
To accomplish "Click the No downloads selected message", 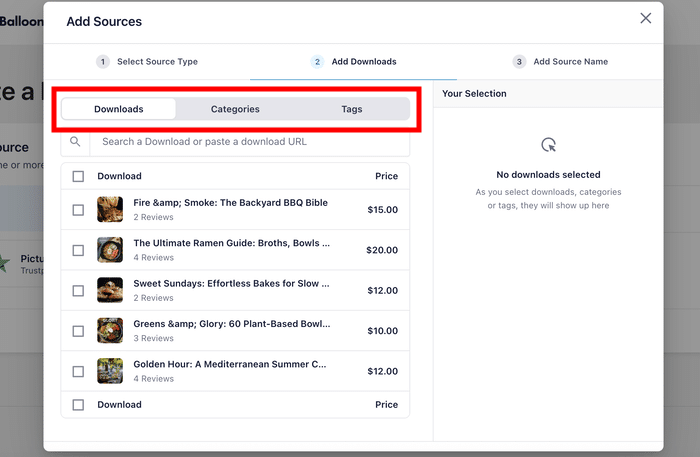I will click(548, 175).
